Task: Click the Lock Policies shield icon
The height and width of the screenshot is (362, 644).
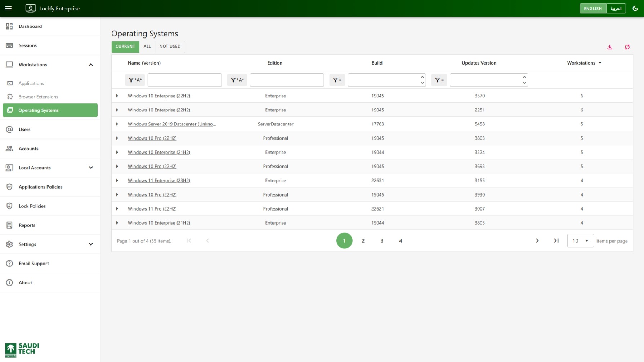Action: tap(10, 206)
